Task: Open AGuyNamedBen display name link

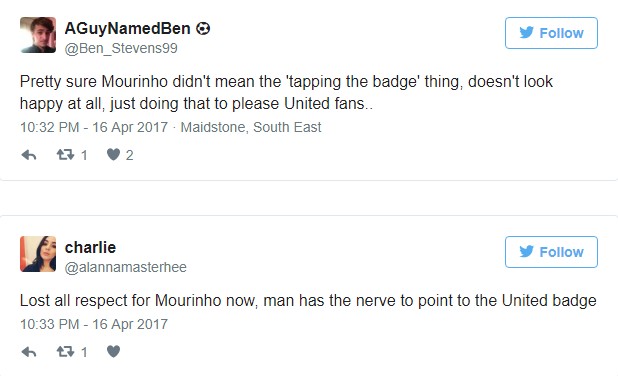Action: coord(127,28)
